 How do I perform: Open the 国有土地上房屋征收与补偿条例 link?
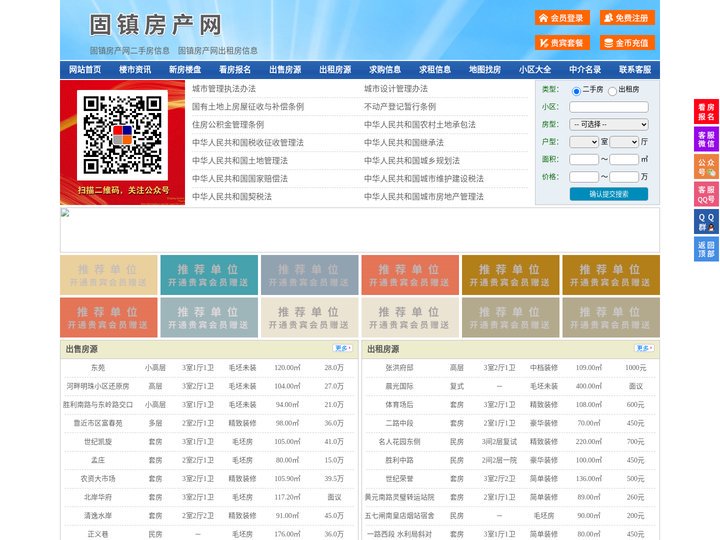(248, 107)
